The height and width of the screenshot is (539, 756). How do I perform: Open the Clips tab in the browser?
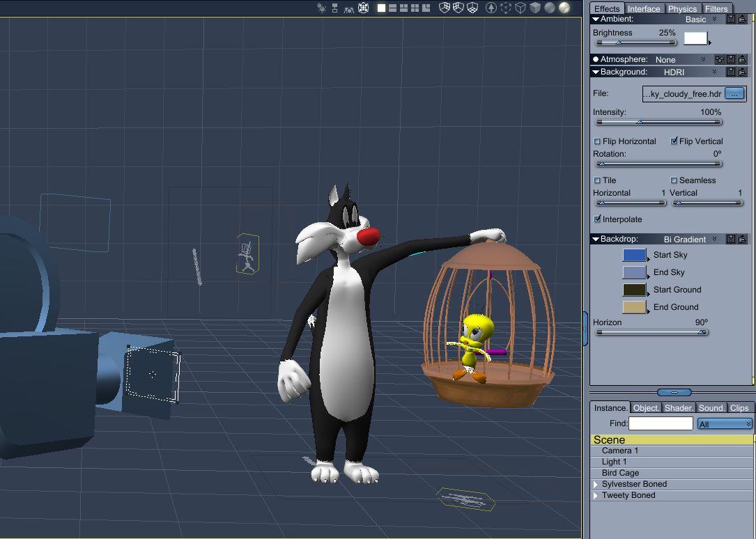coord(739,408)
